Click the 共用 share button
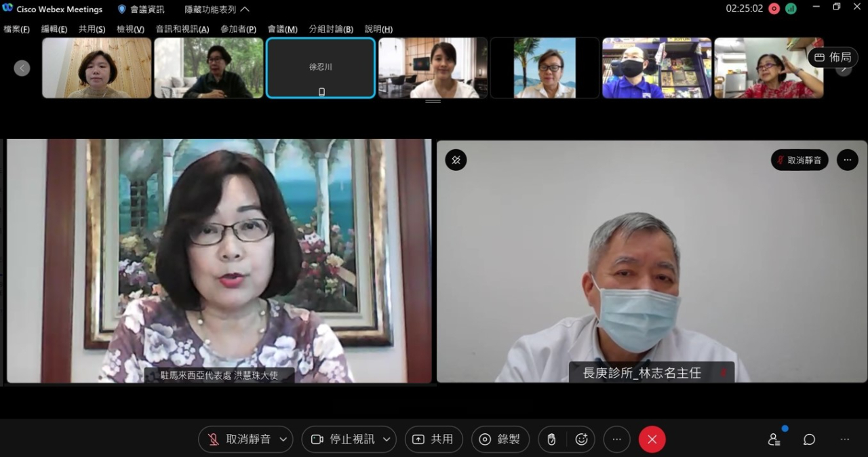The image size is (868, 457). (434, 439)
